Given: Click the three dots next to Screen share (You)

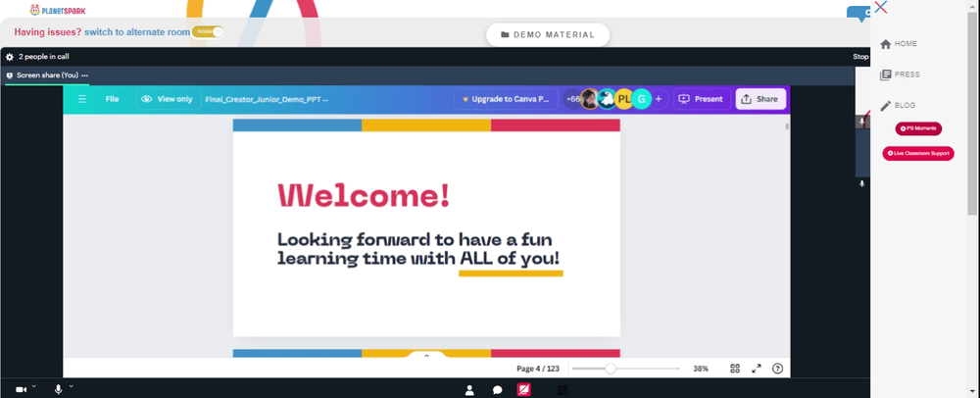Looking at the screenshot, I should point(85,75).
